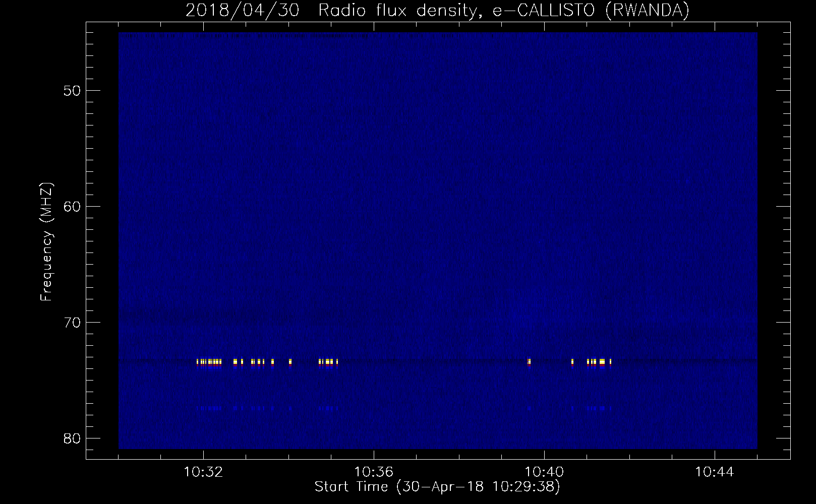Select the time tick label '10:40'

click(544, 472)
